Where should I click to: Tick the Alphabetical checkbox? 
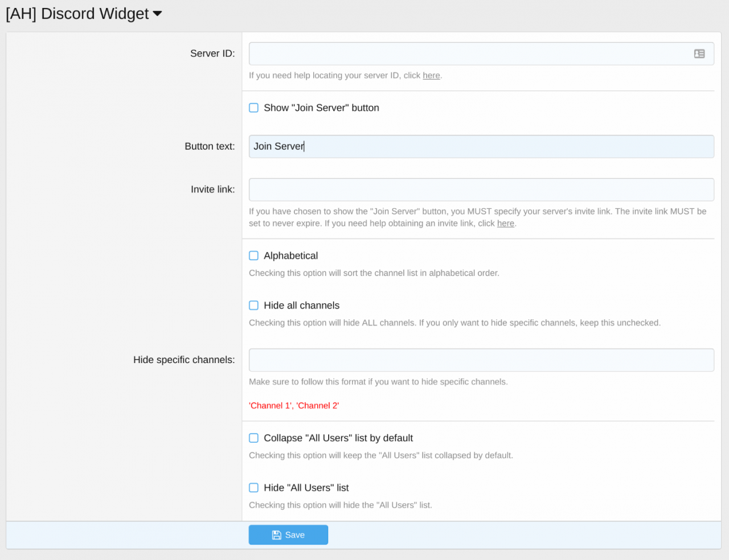point(254,256)
